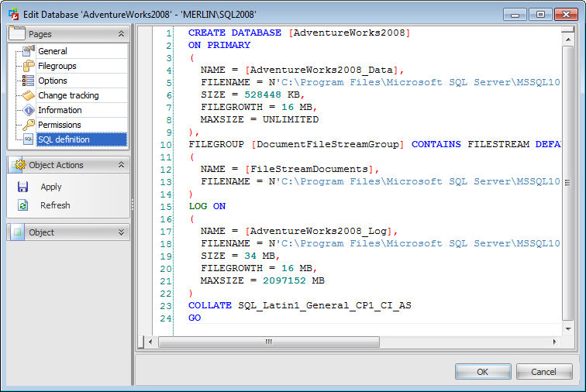This screenshot has width=586, height=392.
Task: Click the Apply floppy disk icon
Action: [x=22, y=187]
